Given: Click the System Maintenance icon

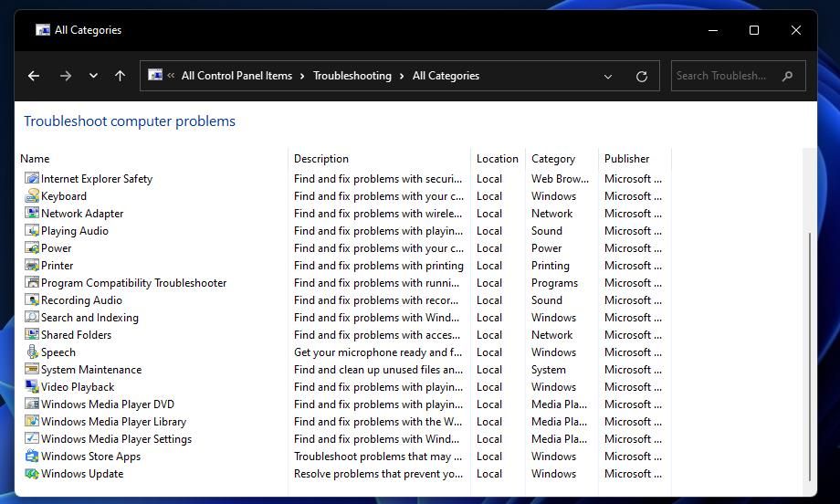Looking at the screenshot, I should [32, 370].
